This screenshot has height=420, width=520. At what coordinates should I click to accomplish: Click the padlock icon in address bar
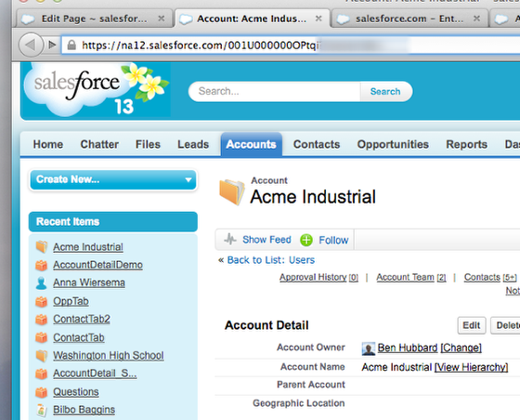pyautogui.click(x=71, y=45)
